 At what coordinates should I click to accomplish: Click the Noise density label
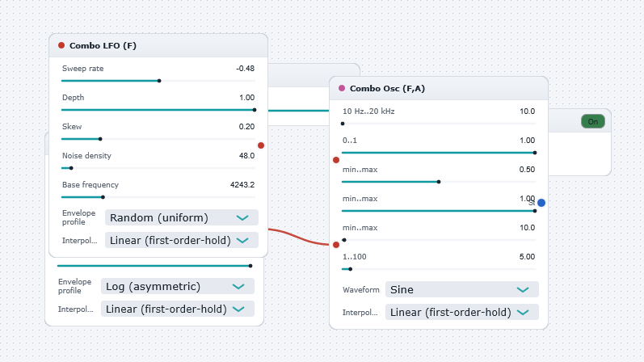86,156
